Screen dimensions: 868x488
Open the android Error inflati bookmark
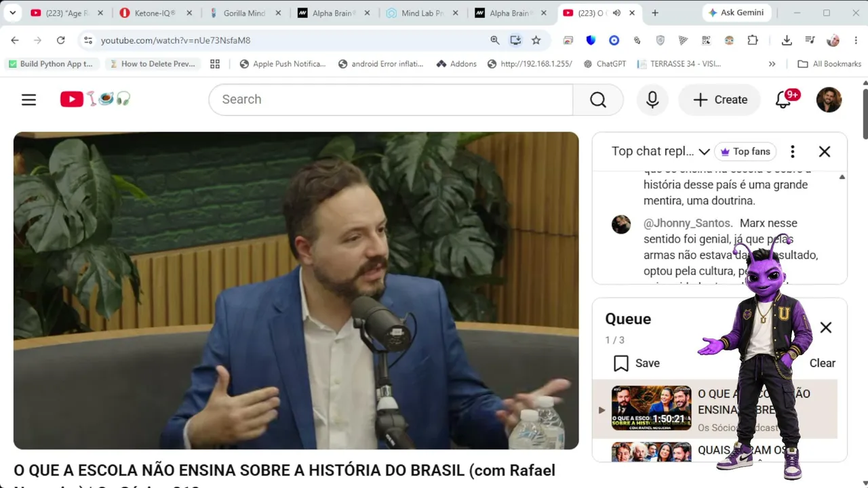click(381, 64)
